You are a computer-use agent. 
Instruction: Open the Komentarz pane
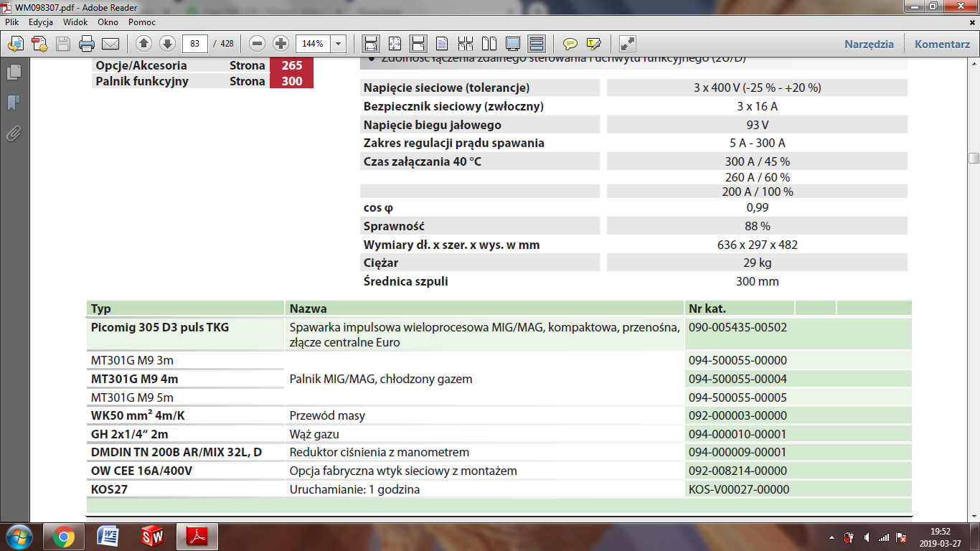(942, 44)
